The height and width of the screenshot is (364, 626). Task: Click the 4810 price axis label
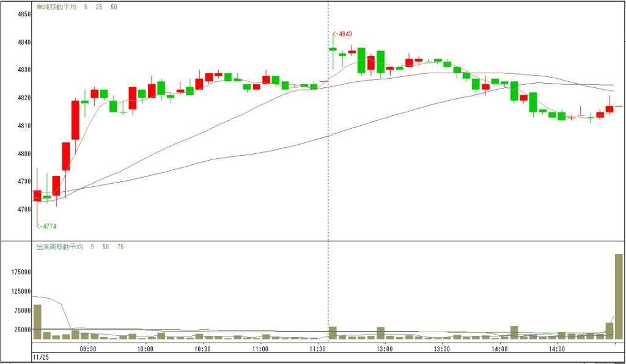click(24, 126)
